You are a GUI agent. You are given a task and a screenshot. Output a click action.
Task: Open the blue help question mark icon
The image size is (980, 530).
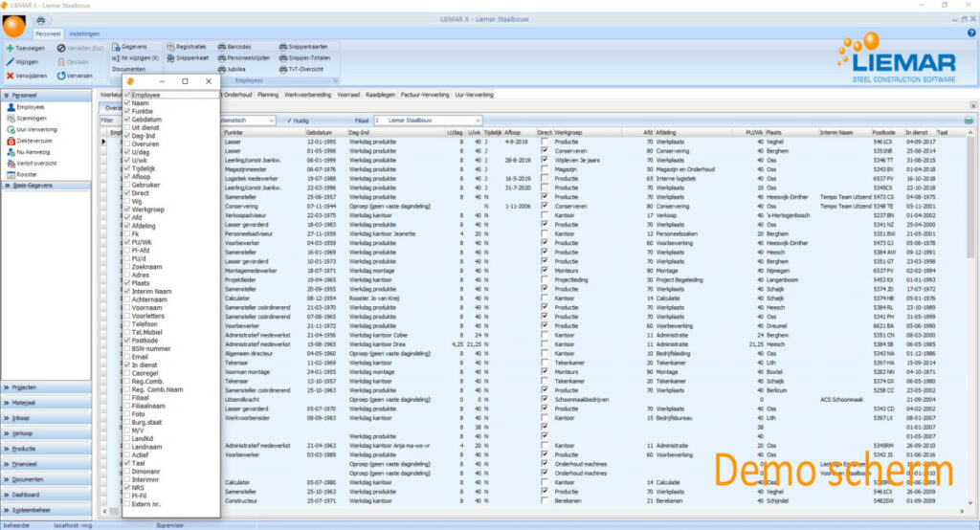click(971, 33)
